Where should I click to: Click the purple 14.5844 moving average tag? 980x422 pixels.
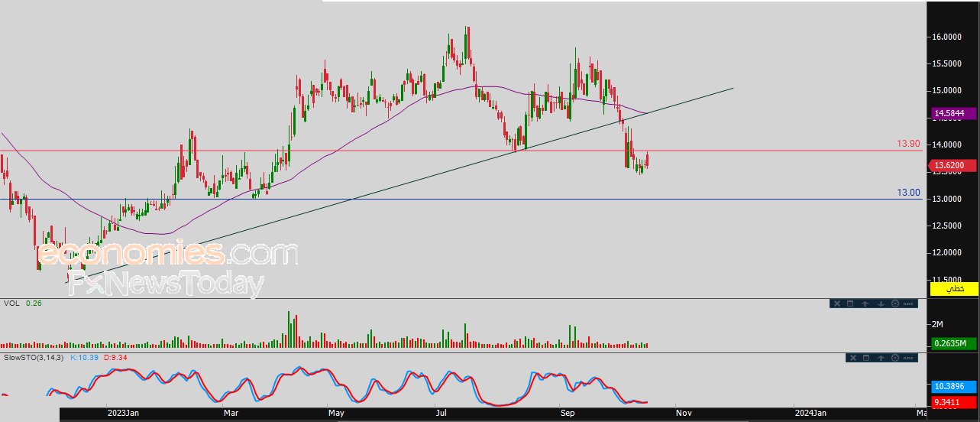coord(954,114)
